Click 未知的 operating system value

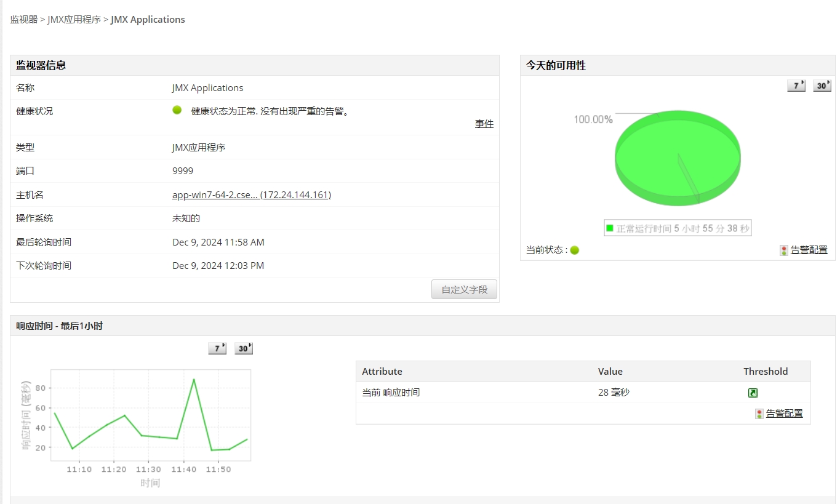point(186,218)
